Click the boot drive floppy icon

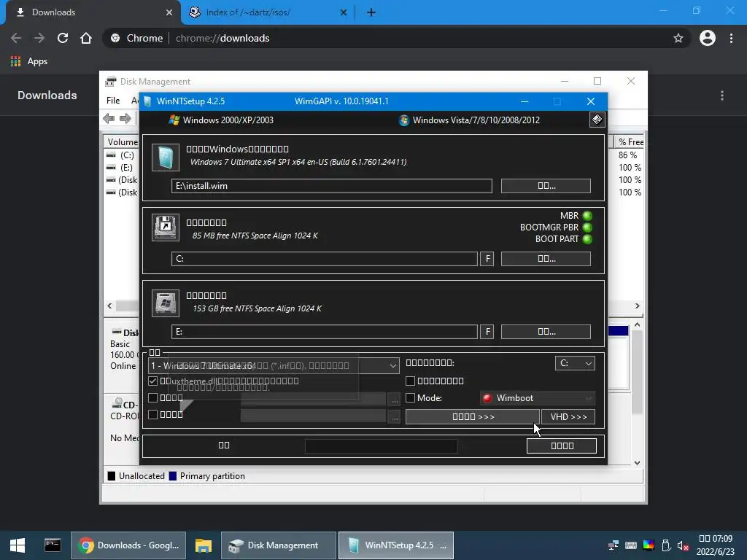166,227
